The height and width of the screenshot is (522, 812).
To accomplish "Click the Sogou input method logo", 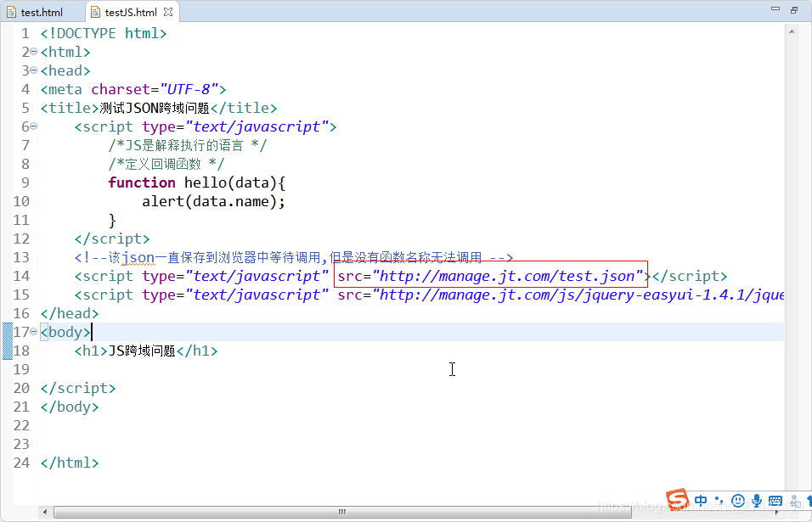I will tap(677, 500).
